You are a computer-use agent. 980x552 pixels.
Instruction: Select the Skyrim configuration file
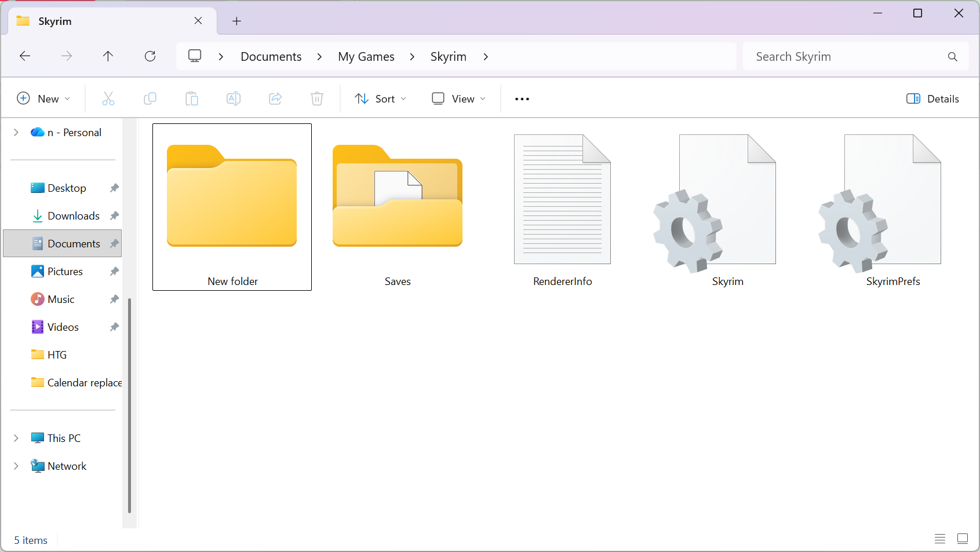728,207
